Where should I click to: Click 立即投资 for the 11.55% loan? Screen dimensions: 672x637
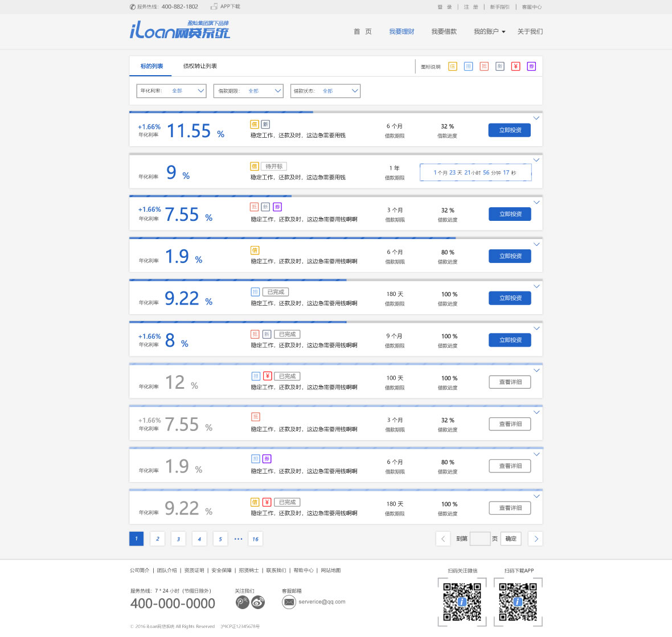510,130
